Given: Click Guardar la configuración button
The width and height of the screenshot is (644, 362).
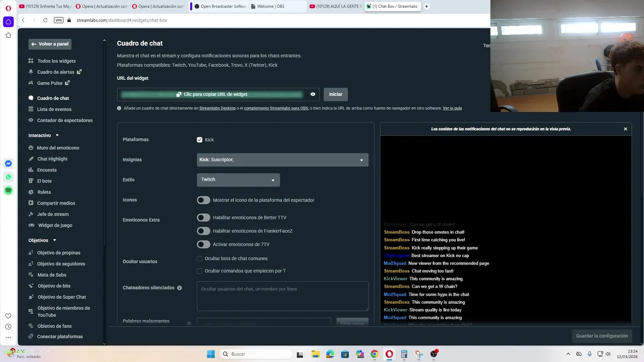Looking at the screenshot, I should 602,336.
